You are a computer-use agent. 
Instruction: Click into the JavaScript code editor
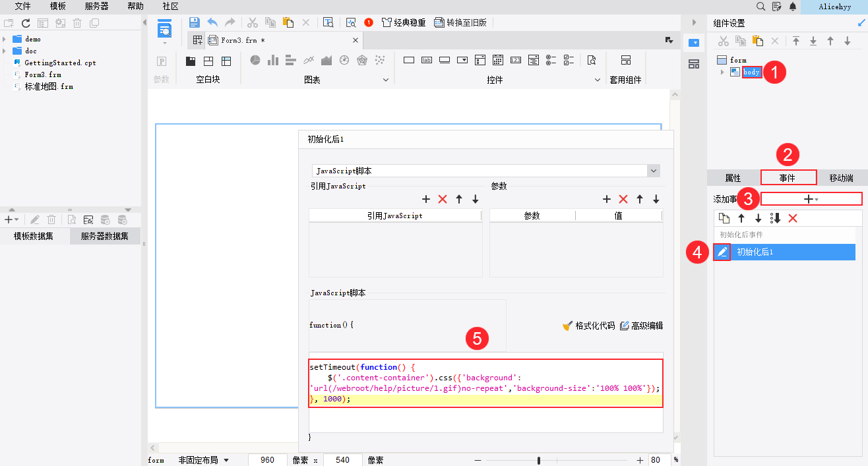coord(486,392)
